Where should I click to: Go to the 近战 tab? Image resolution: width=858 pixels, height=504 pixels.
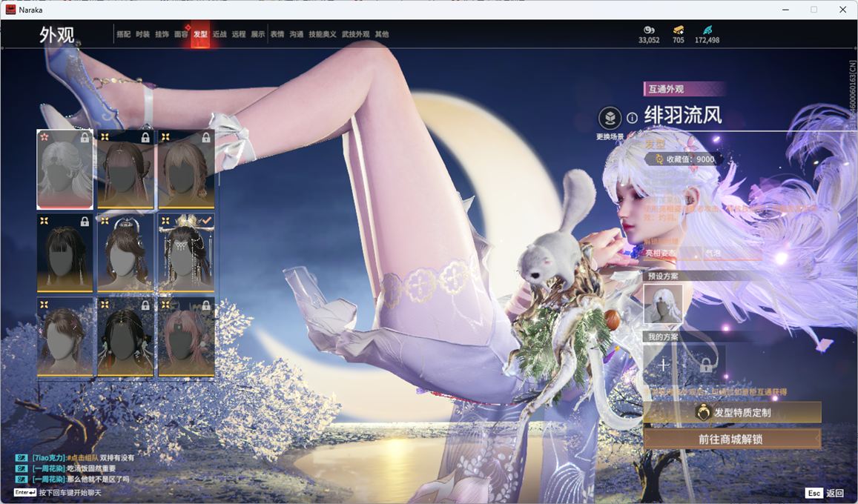(x=220, y=34)
